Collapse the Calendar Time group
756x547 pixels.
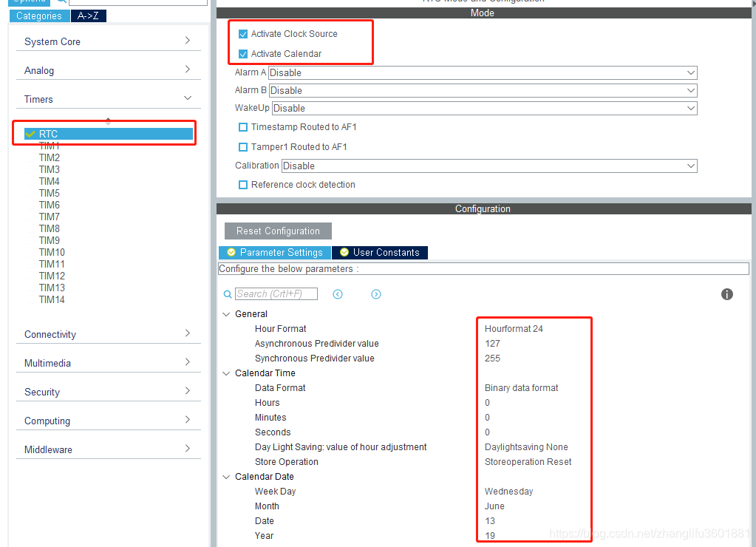click(x=226, y=373)
